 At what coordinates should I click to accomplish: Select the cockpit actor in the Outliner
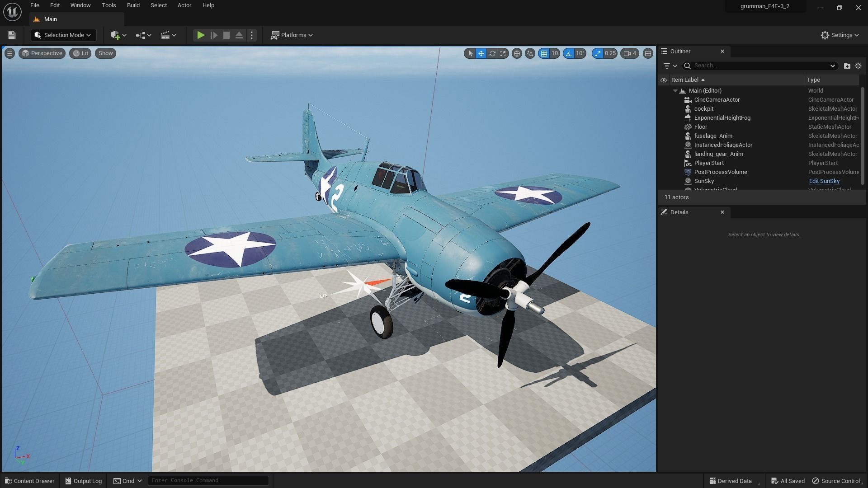coord(703,109)
